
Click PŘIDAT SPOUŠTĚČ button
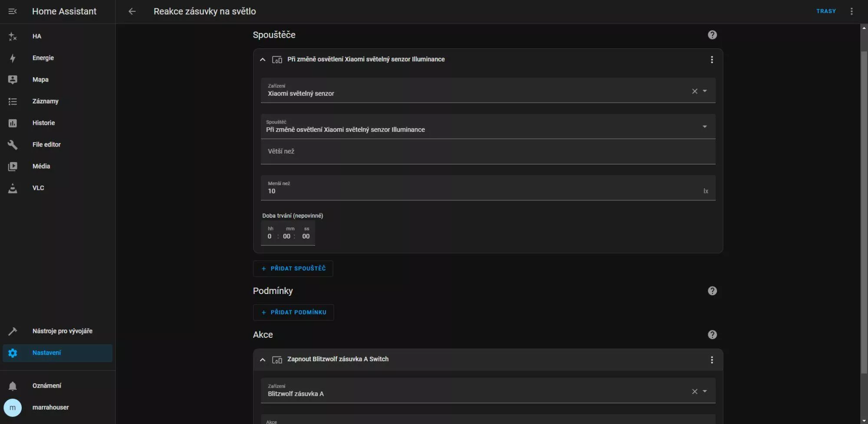(x=293, y=269)
